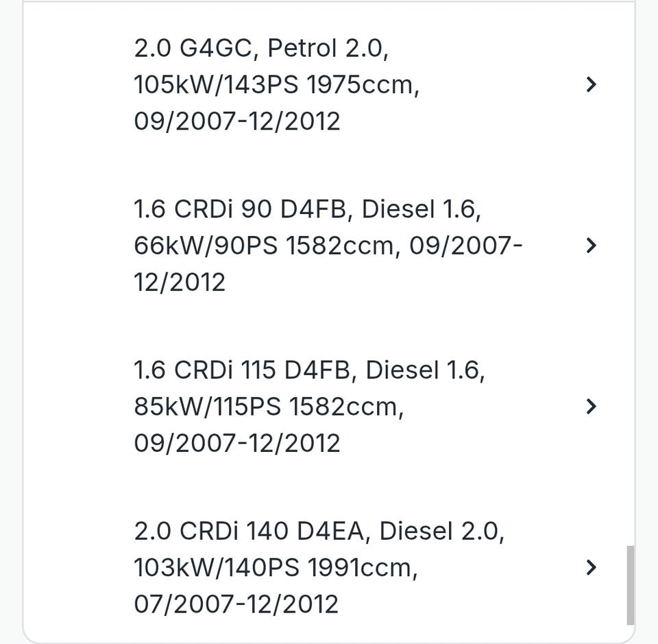Click the vertical scrollbar thumb
The image size is (658, 644).
coord(630,584)
